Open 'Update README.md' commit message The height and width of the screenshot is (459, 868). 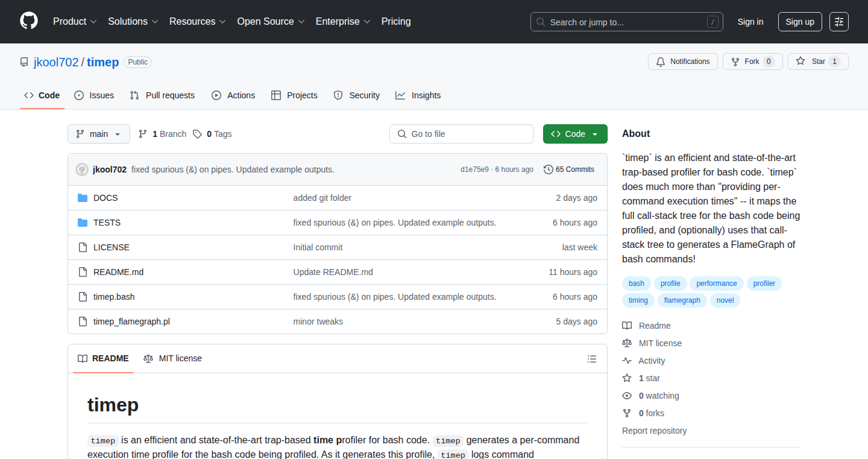(333, 272)
